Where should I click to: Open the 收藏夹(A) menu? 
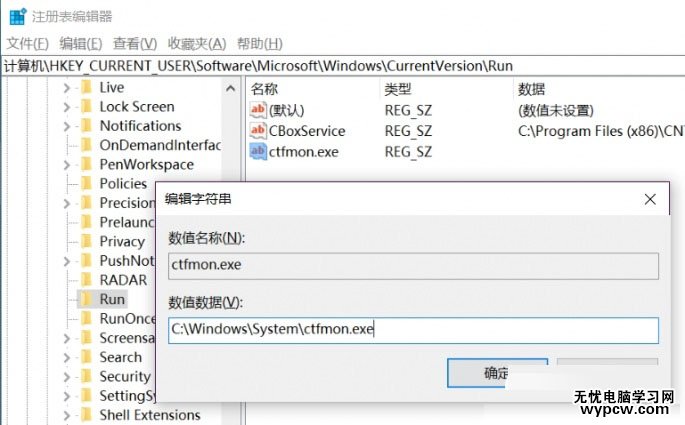[x=197, y=43]
